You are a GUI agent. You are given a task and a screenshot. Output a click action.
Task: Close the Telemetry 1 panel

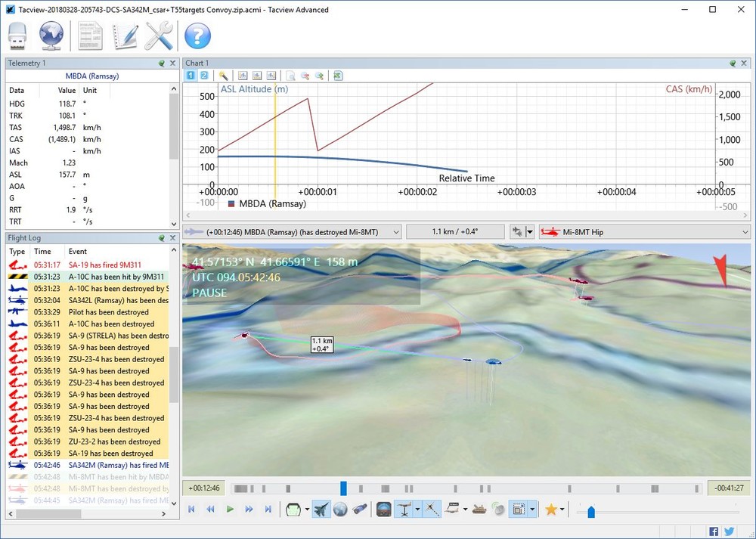click(x=172, y=64)
